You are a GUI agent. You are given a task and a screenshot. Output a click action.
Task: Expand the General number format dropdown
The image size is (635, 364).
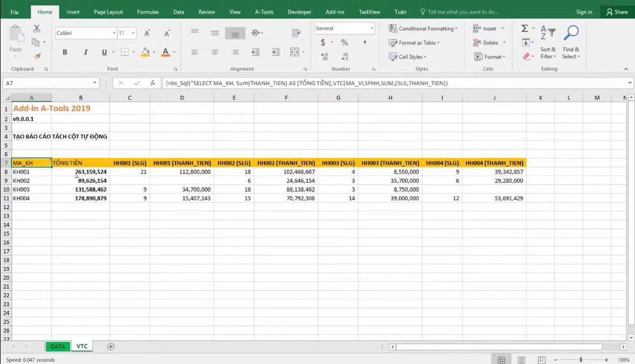(372, 28)
